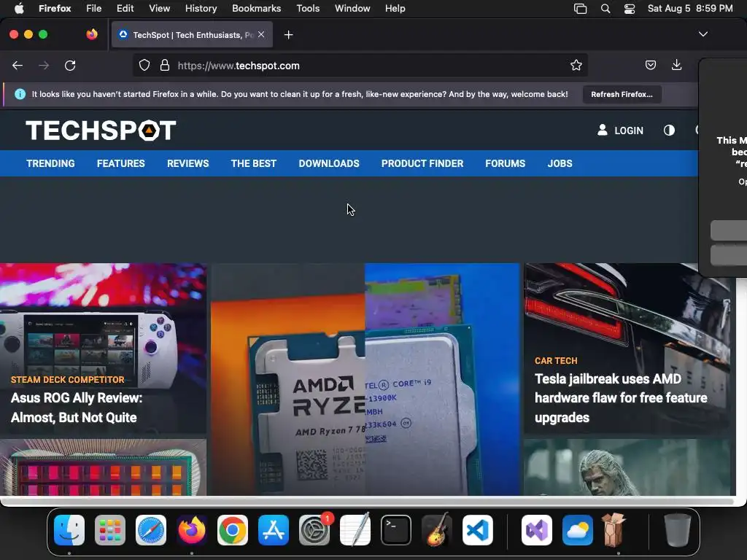
Task: Open App Store from the Dock
Action: click(274, 530)
